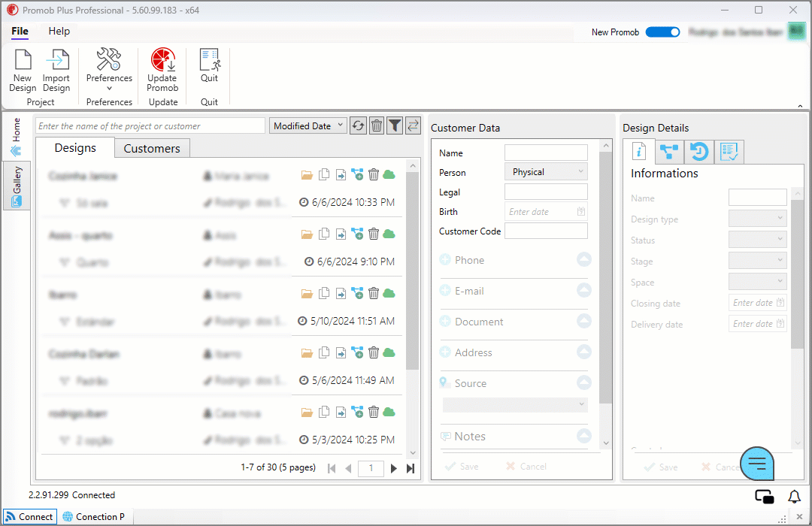Open folder for the 5/6/2024 11:49 AM design
812x526 pixels.
[307, 353]
